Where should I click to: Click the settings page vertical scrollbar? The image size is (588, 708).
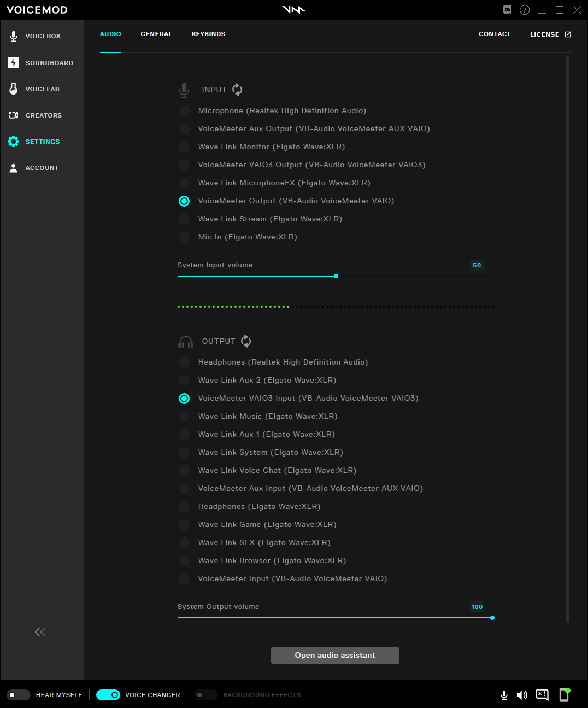click(568, 339)
